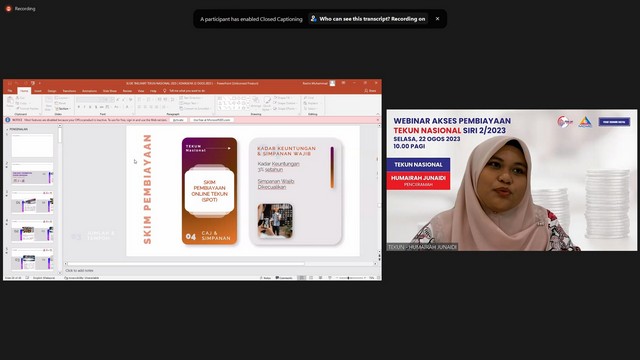Image resolution: width=640 pixels, height=360 pixels.
Task: Toggle the Notes pane from status bar
Action: [266, 278]
